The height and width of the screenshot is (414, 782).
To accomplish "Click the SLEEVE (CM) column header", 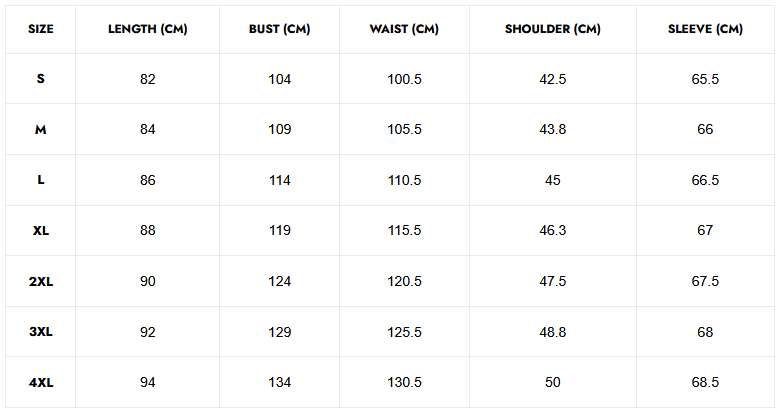I will 705,29.
